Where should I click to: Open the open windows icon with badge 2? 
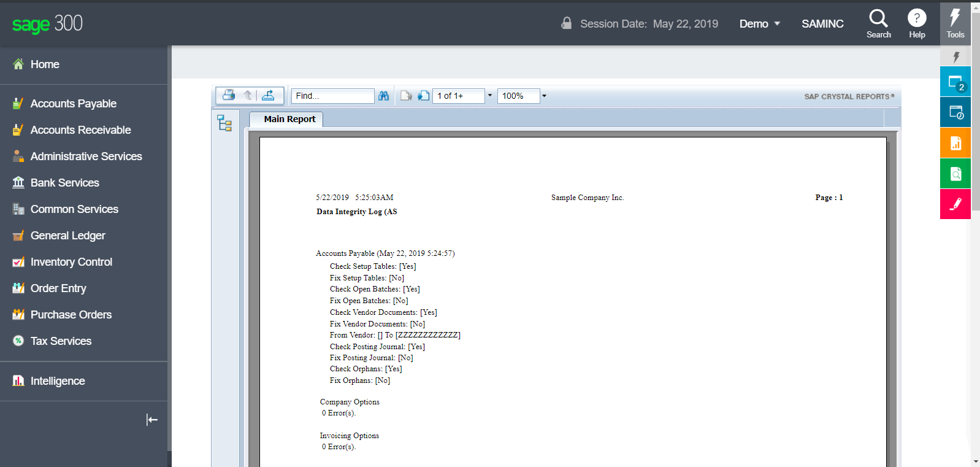pyautogui.click(x=955, y=82)
